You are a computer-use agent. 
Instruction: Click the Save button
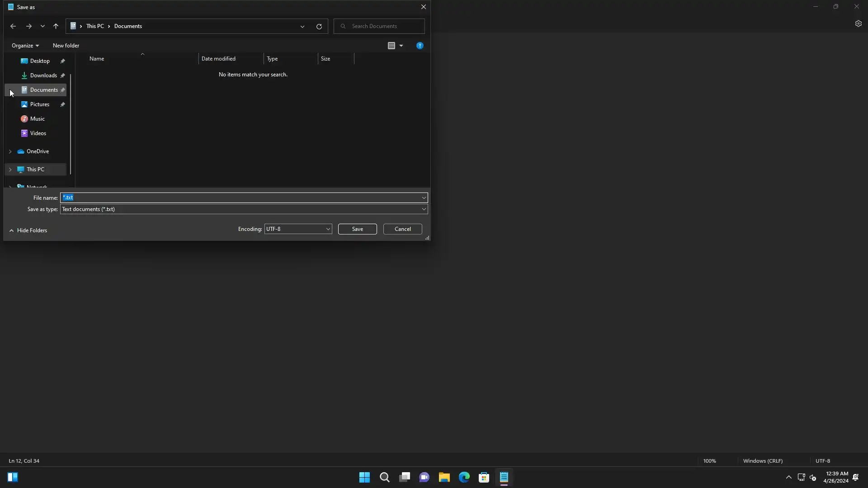tap(357, 229)
